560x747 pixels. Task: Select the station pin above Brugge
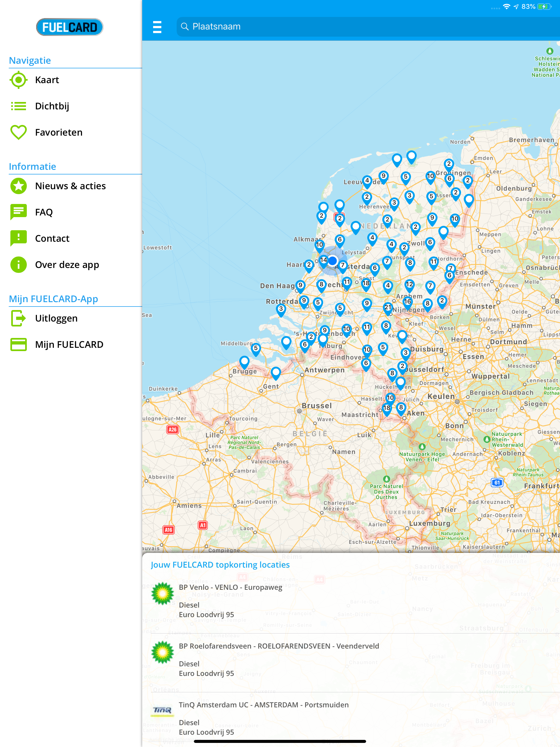(244, 363)
